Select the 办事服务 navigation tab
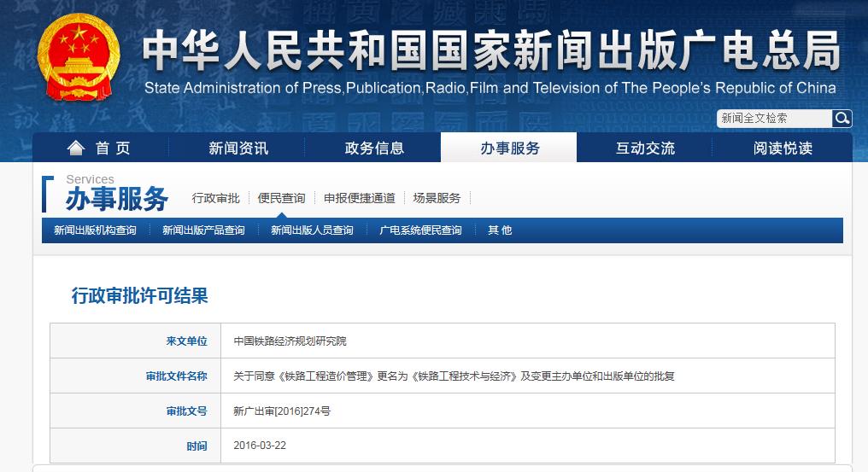This screenshot has height=472, width=868. (x=509, y=148)
